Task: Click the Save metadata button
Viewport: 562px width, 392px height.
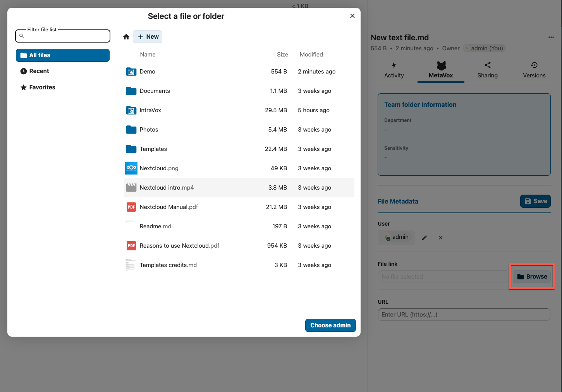Action: coord(535,201)
